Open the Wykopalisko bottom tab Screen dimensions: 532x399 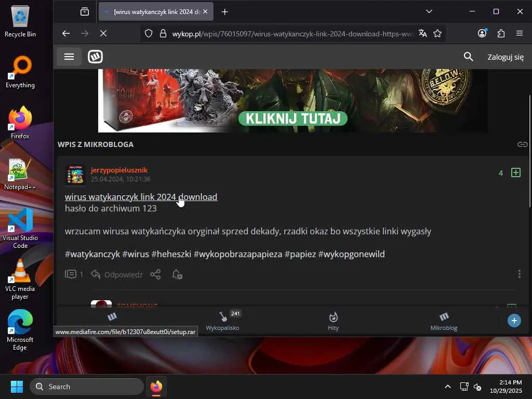click(222, 321)
